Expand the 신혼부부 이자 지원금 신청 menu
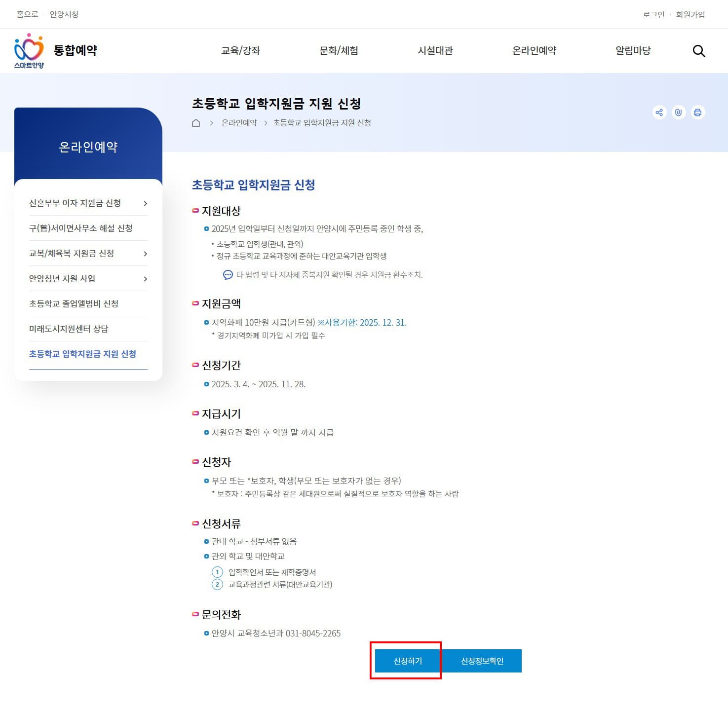 point(145,203)
